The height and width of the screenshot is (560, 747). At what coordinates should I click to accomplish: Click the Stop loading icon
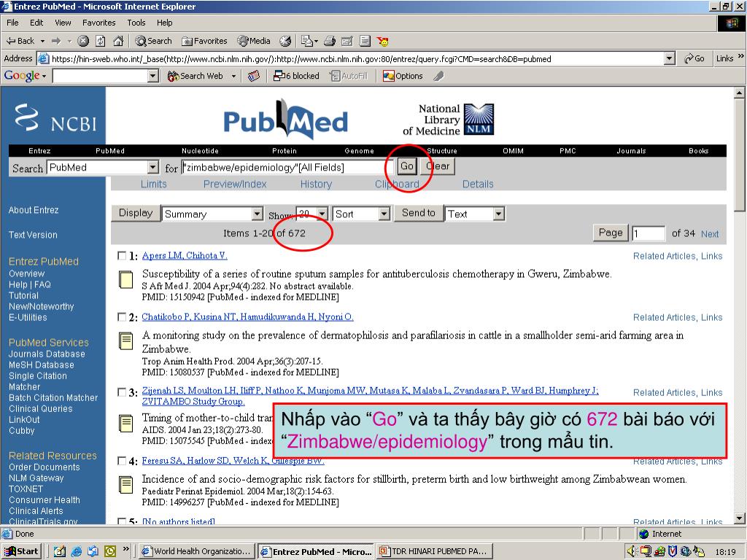83,41
